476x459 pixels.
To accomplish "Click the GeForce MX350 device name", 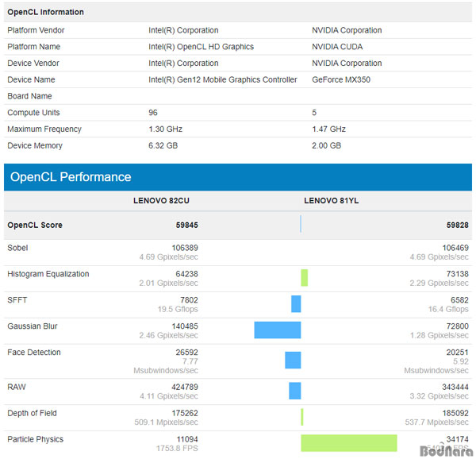I will click(341, 79).
